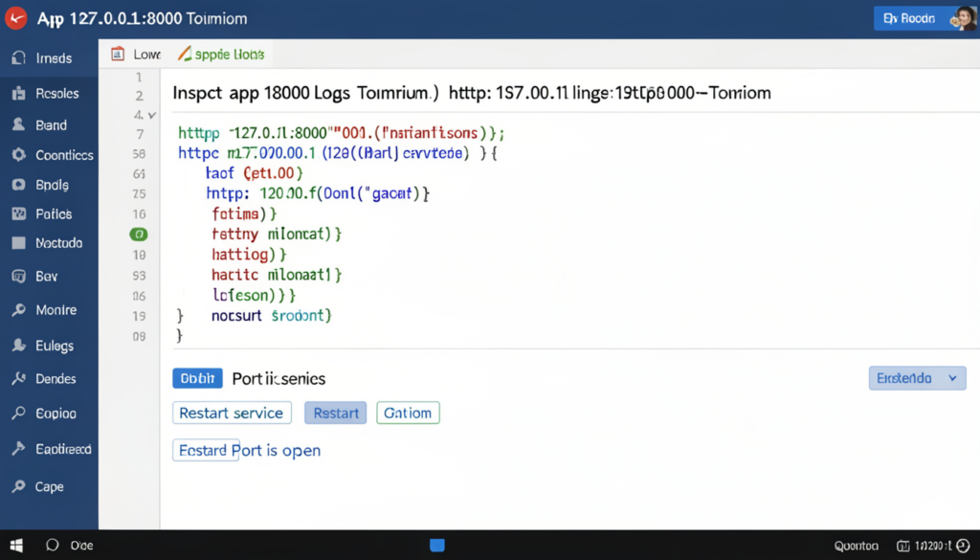Open Rcsoles section via its sidebar icon
Image resolution: width=980 pixels, height=560 pixels.
click(x=18, y=94)
